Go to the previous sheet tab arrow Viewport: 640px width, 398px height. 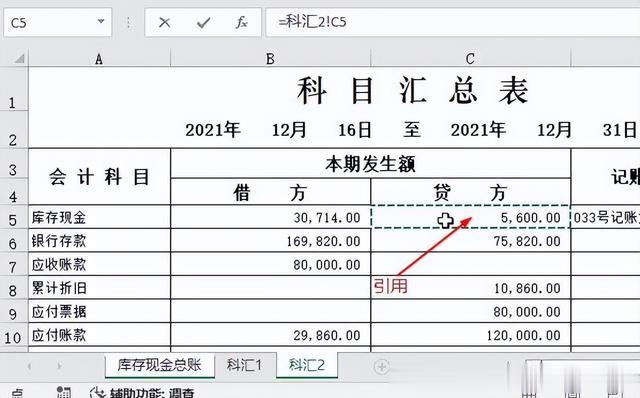coord(29,366)
